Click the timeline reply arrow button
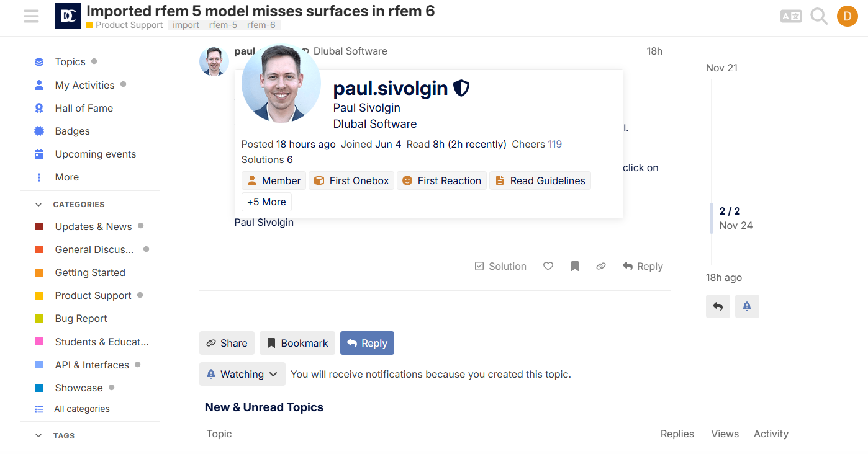 pyautogui.click(x=718, y=306)
